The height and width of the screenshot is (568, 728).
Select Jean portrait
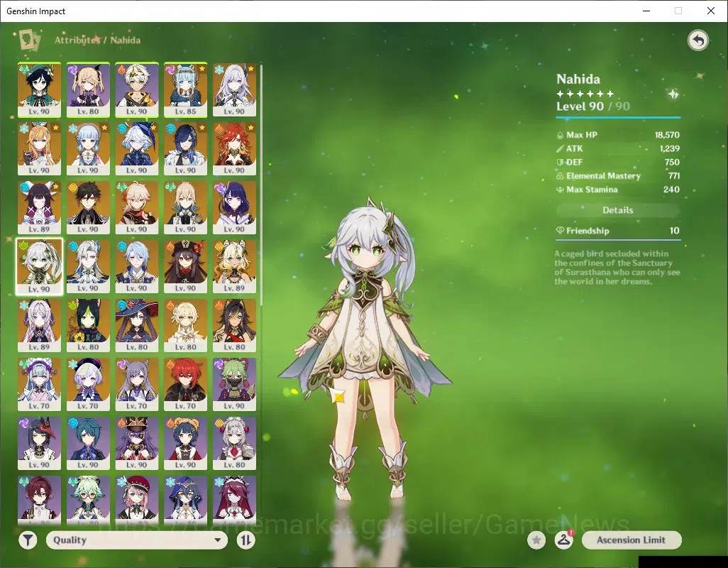click(186, 207)
